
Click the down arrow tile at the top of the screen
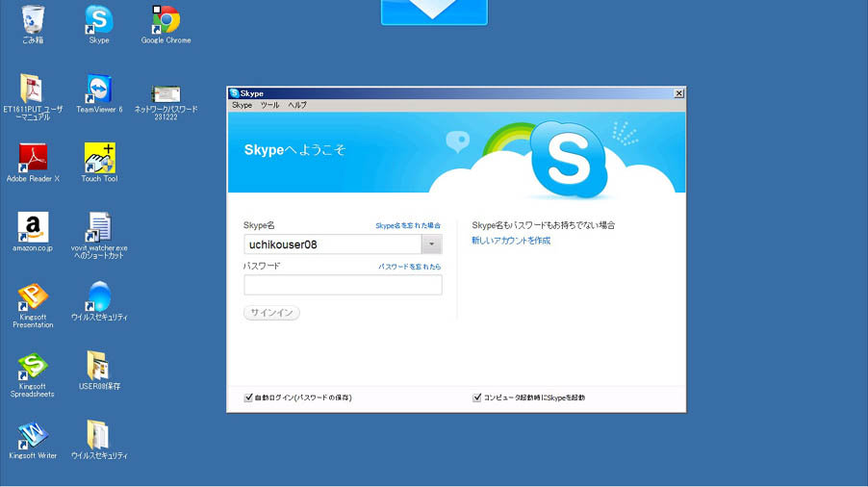pyautogui.click(x=434, y=13)
